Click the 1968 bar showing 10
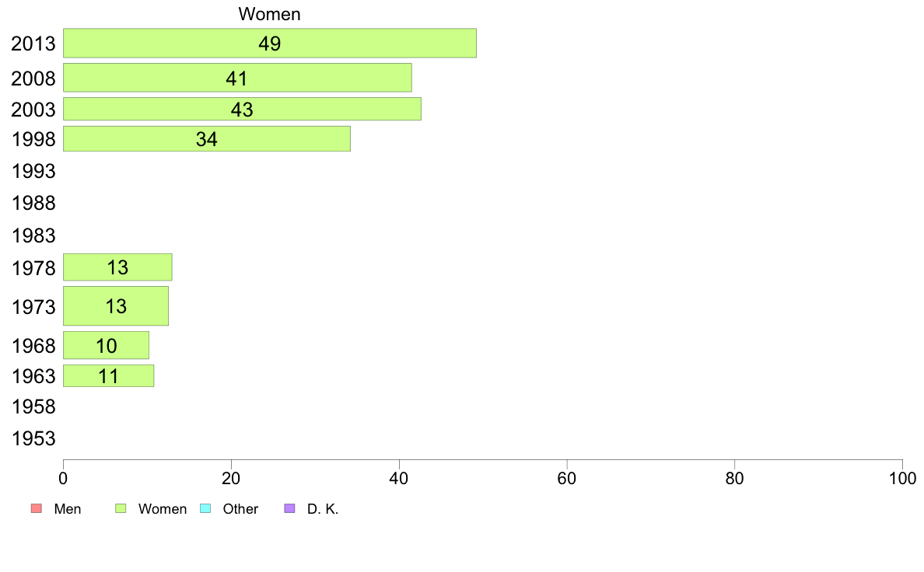The image size is (924, 572). tap(106, 345)
